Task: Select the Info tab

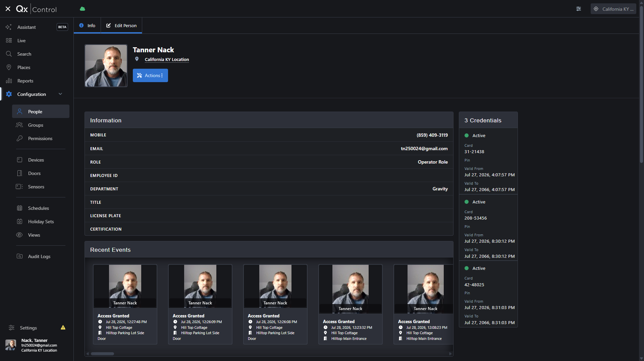Action: point(87,25)
